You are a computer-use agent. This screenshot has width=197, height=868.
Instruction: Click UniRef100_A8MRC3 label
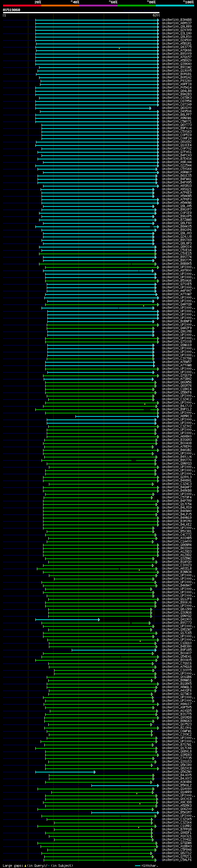177,416
